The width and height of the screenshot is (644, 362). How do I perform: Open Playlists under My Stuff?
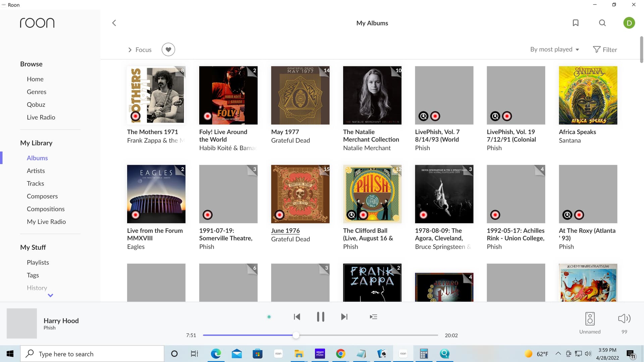coord(38,262)
